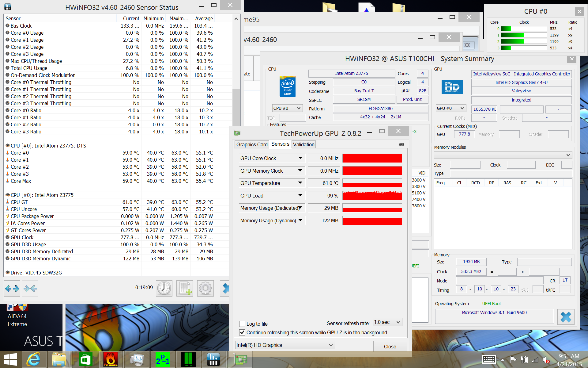The width and height of the screenshot is (588, 368).
Task: Click the network signal tray icon
Action: (535, 360)
